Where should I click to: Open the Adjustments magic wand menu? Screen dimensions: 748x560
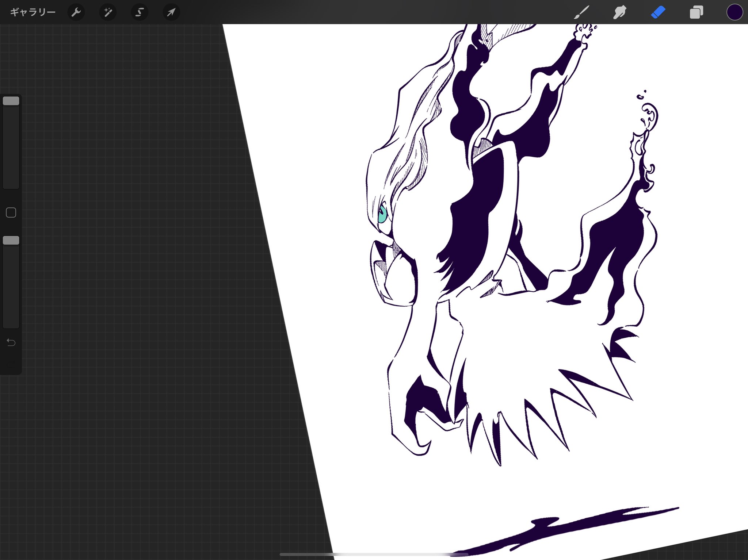(x=108, y=12)
